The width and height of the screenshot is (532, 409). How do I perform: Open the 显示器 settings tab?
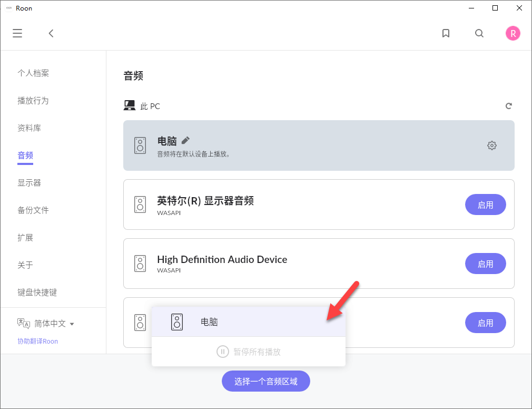pos(29,182)
